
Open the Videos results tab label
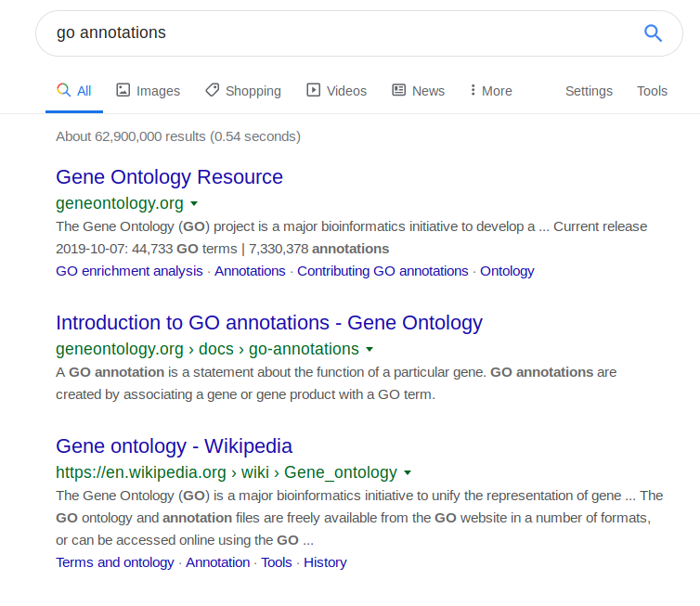(x=346, y=91)
